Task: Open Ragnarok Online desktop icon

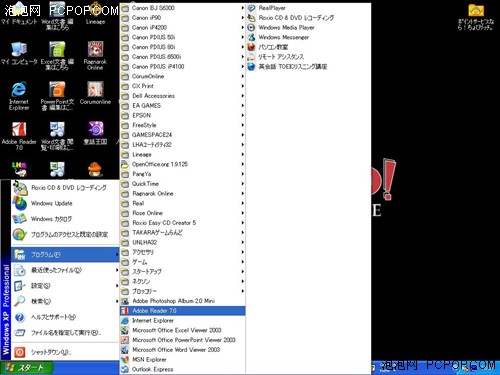Action: (x=95, y=56)
